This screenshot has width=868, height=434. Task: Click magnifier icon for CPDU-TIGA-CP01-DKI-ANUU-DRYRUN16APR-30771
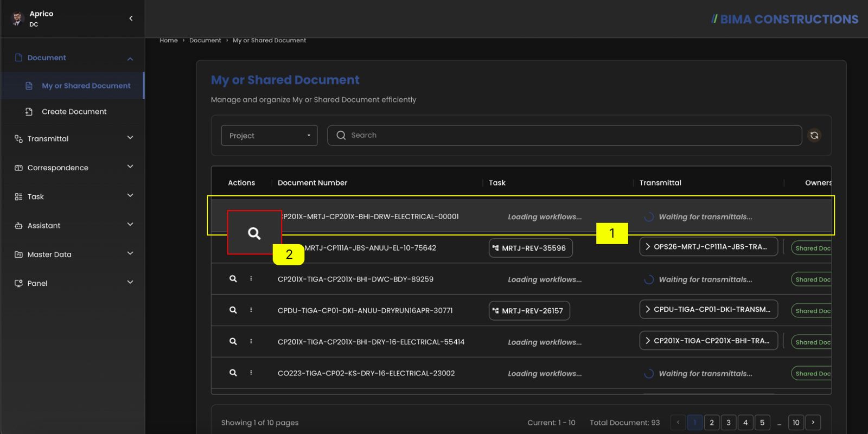coord(233,310)
